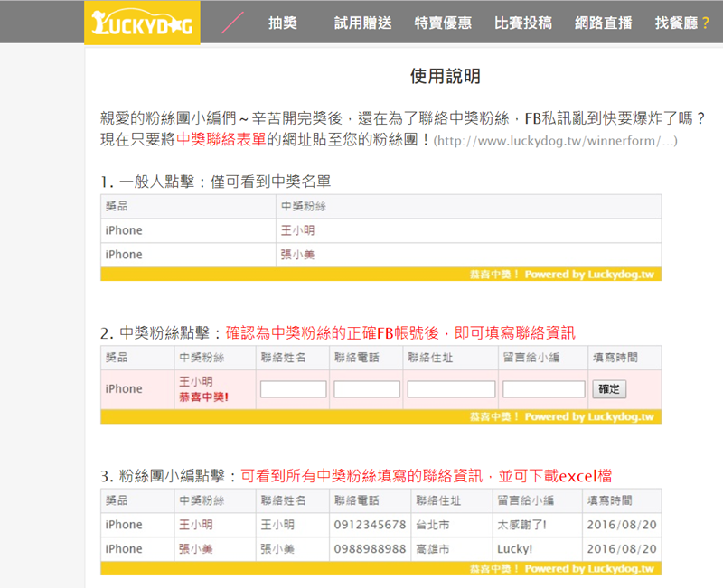Go to the 試用贈送 page
The image size is (723, 588).
[x=362, y=23]
